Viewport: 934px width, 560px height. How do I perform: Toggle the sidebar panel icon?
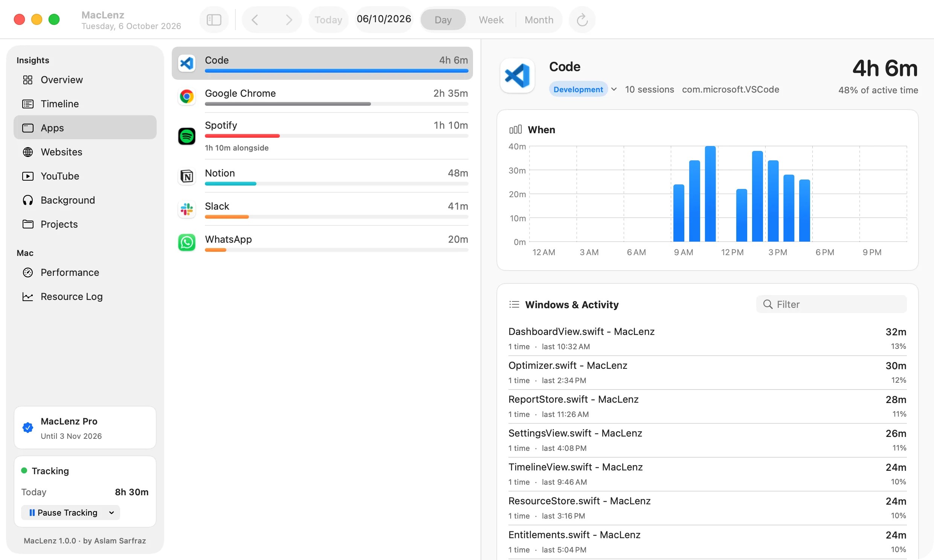click(214, 20)
